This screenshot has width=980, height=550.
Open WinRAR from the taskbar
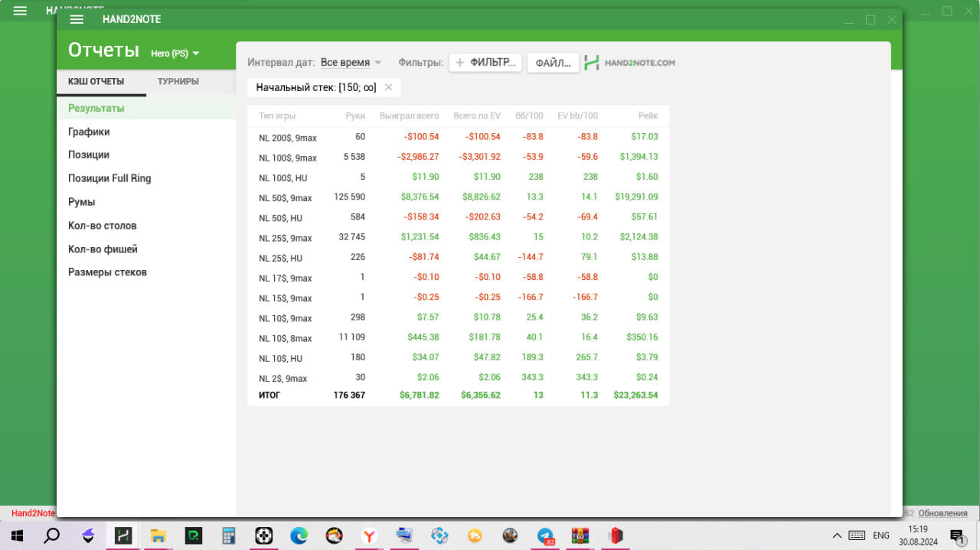580,535
